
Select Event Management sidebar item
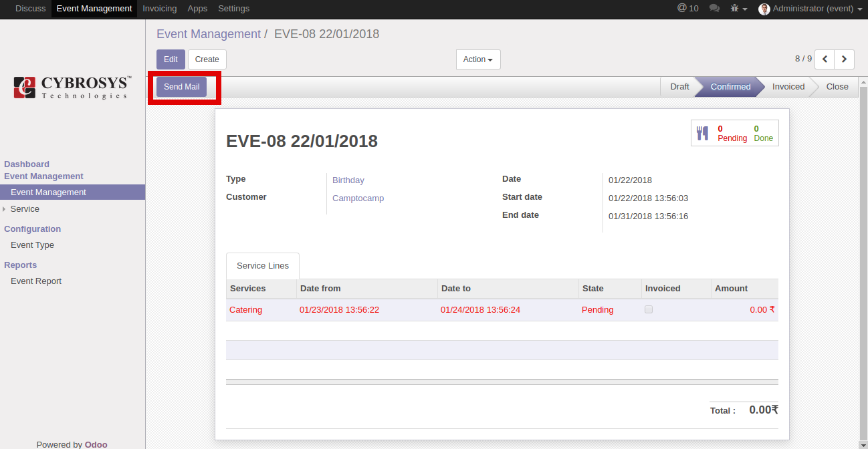(72, 192)
